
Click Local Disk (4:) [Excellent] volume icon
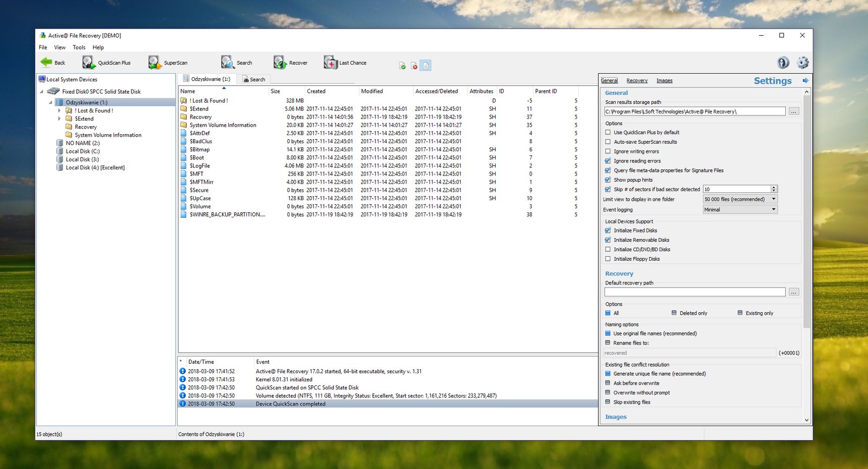[60, 167]
